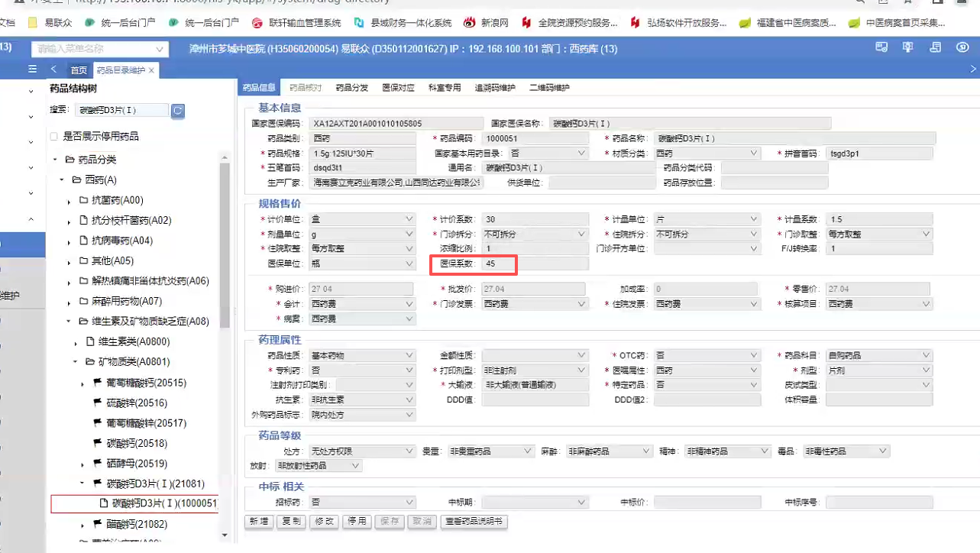Click the 查看药品说明书 button
Image resolution: width=980 pixels, height=553 pixels.
474,522
